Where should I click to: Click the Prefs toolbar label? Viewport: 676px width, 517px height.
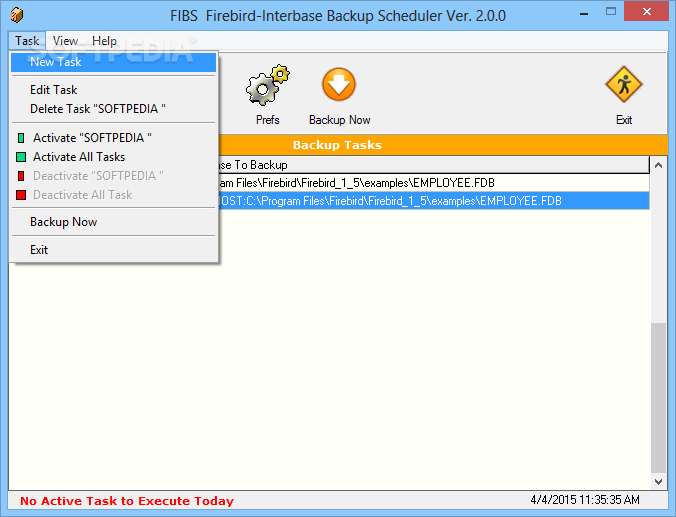click(267, 120)
